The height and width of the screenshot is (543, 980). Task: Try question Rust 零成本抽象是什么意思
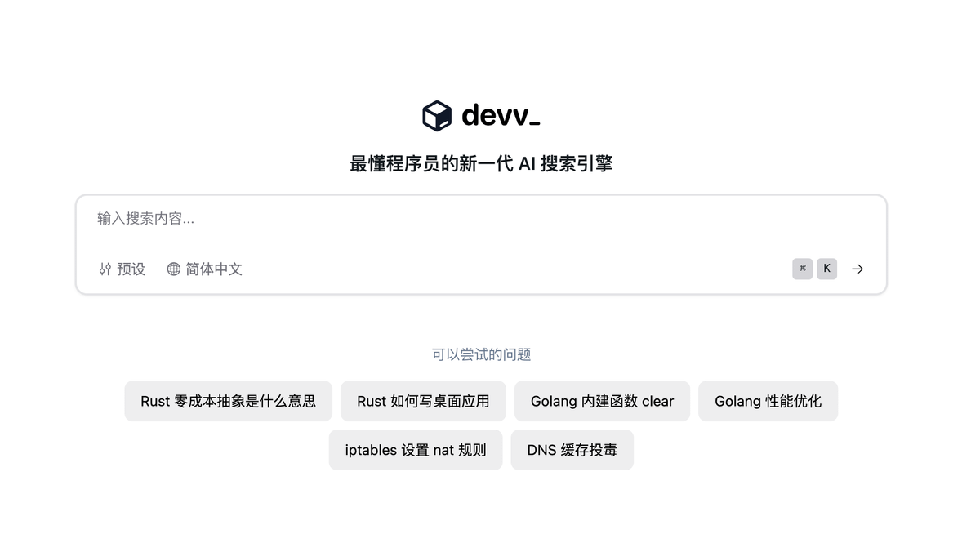[x=229, y=401]
